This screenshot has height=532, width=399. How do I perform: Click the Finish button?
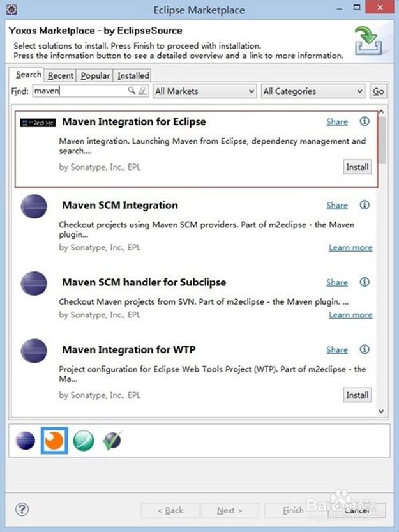click(x=293, y=510)
